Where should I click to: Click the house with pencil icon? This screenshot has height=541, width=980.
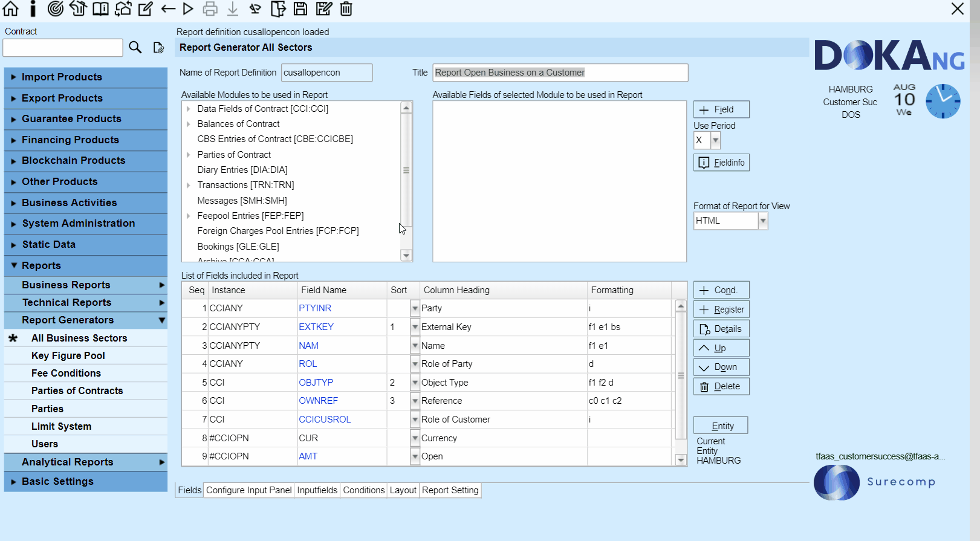pos(77,8)
